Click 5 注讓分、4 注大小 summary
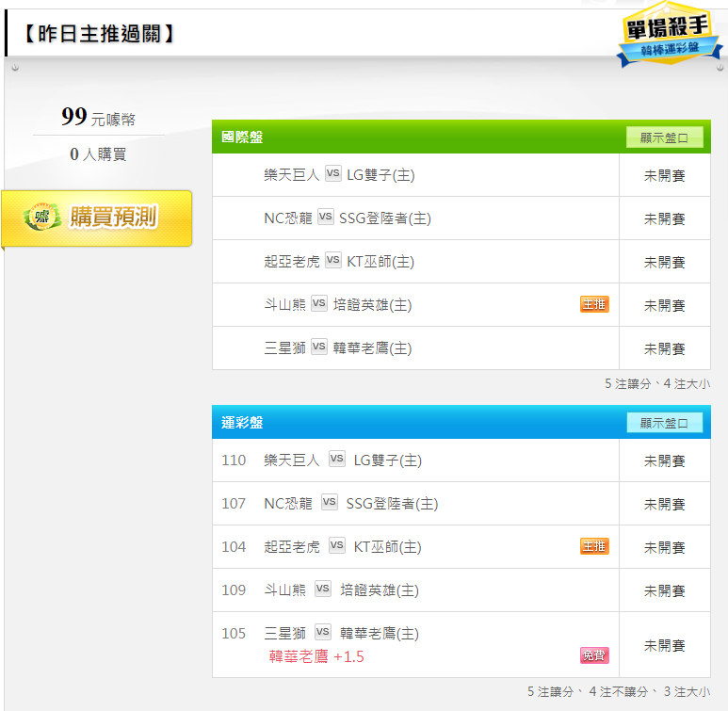This screenshot has width=728, height=711. coord(657,383)
